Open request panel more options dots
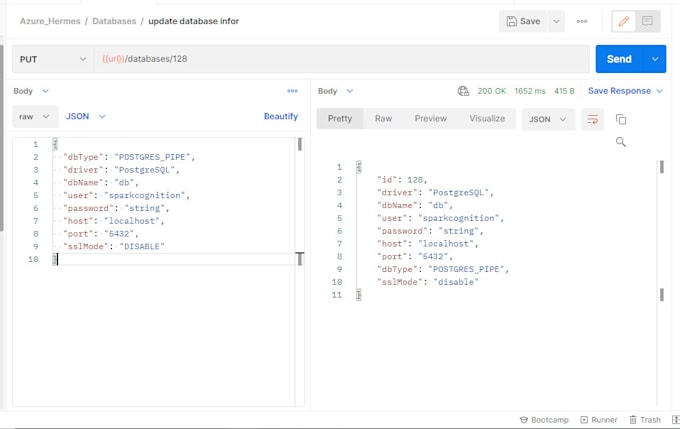Viewport: 680px width, 429px height. tap(292, 91)
